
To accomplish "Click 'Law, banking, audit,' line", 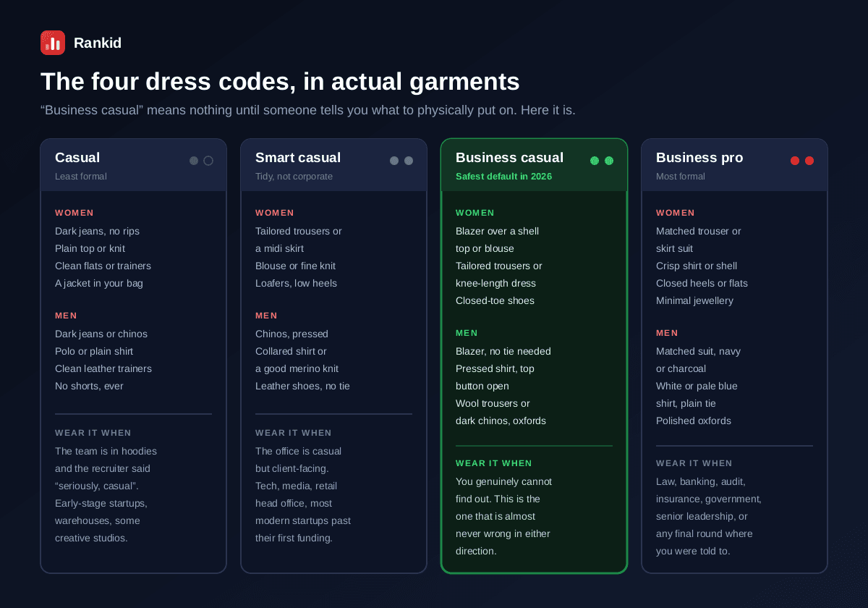I will tap(701, 482).
